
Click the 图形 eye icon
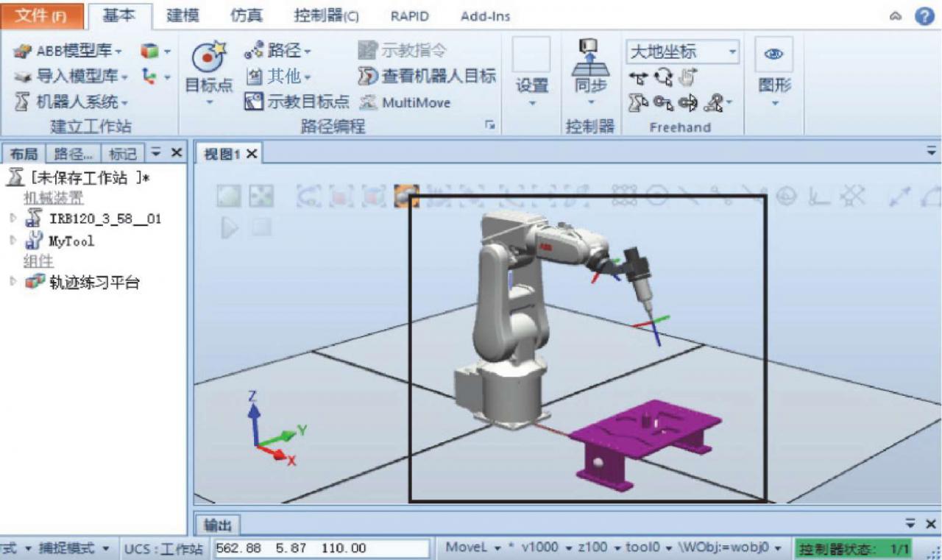pos(773,54)
